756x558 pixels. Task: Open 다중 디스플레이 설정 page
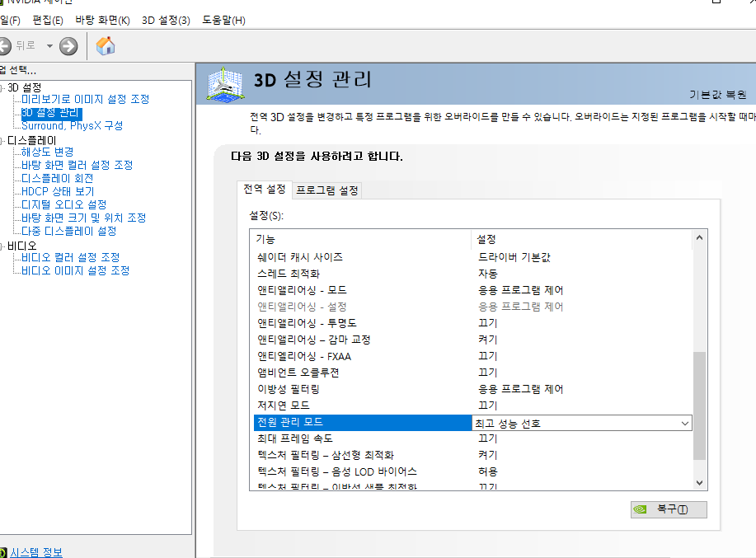point(69,232)
